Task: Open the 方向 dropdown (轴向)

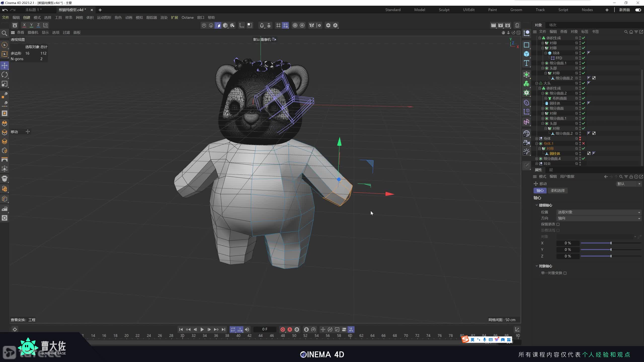Action: pyautogui.click(x=599, y=218)
